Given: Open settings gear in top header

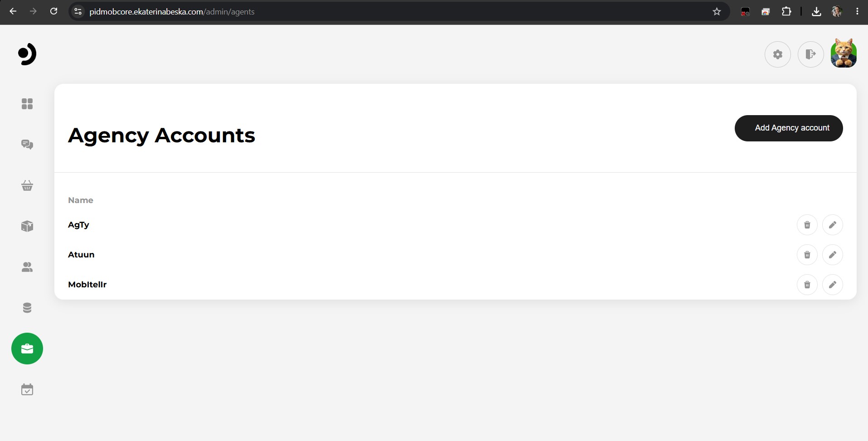Looking at the screenshot, I should [778, 54].
